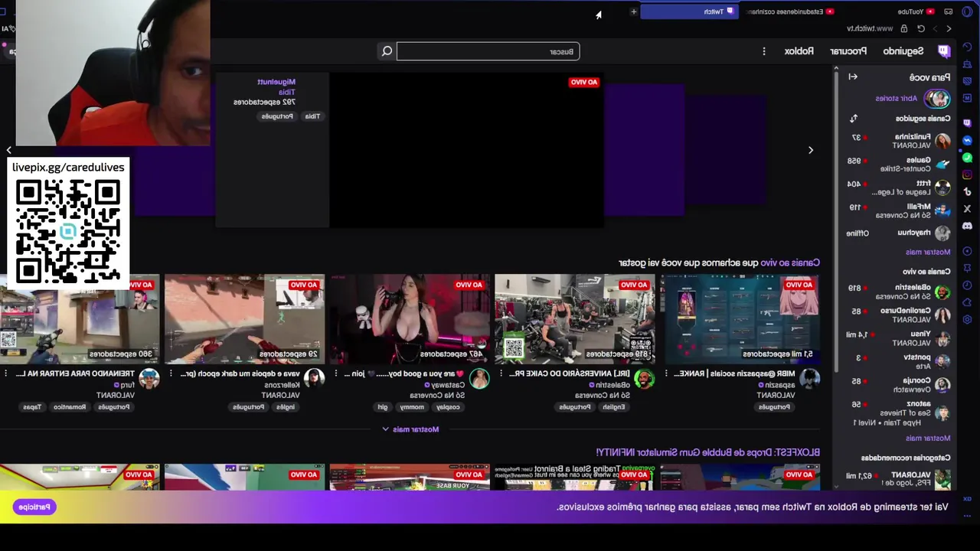Open the VALORANT recommended category

click(897, 478)
